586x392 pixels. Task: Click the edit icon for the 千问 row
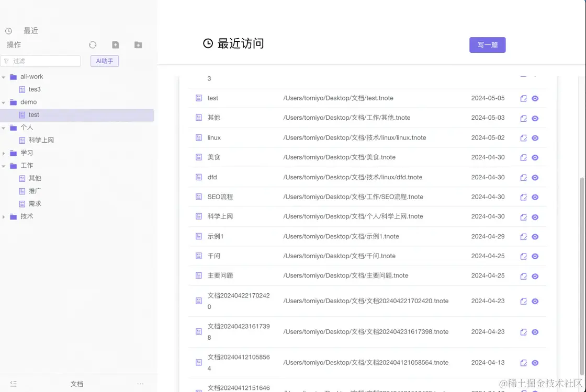(523, 256)
